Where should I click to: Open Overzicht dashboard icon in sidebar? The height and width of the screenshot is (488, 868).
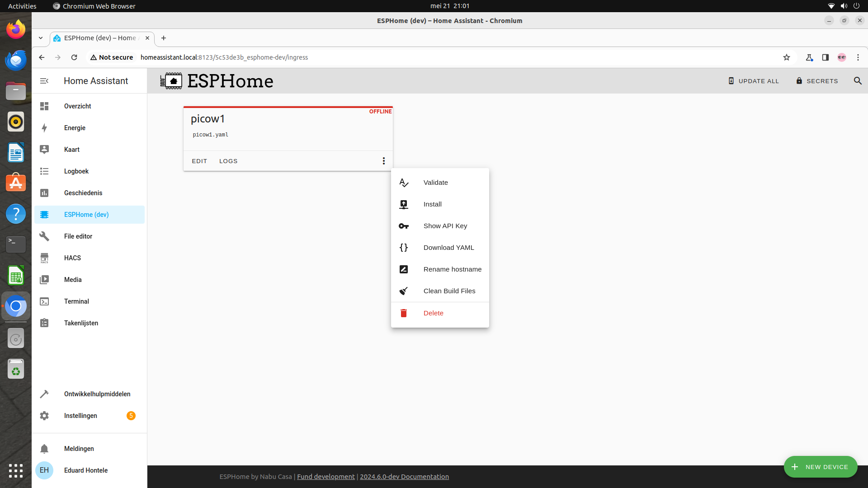(44, 106)
